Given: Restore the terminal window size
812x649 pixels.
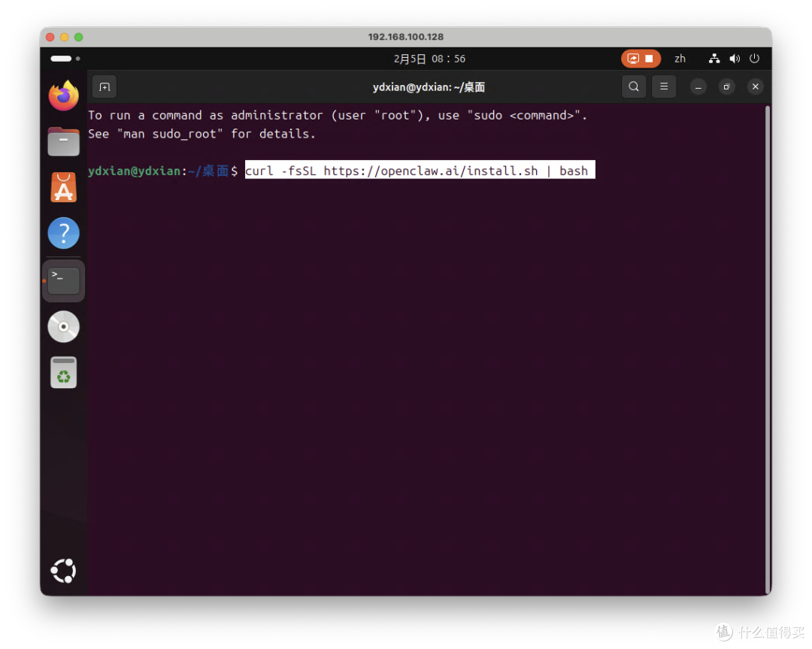Looking at the screenshot, I should pyautogui.click(x=726, y=87).
